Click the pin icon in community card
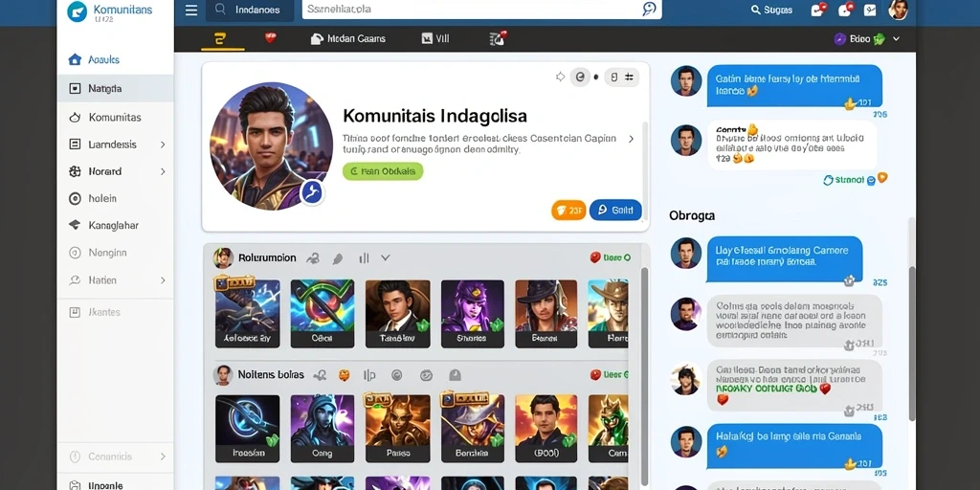This screenshot has height=490, width=980. pos(560,77)
